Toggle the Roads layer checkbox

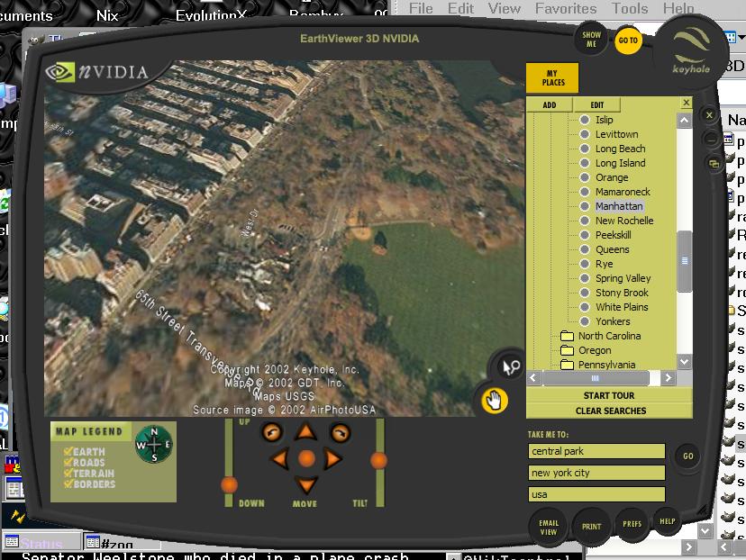(68, 463)
